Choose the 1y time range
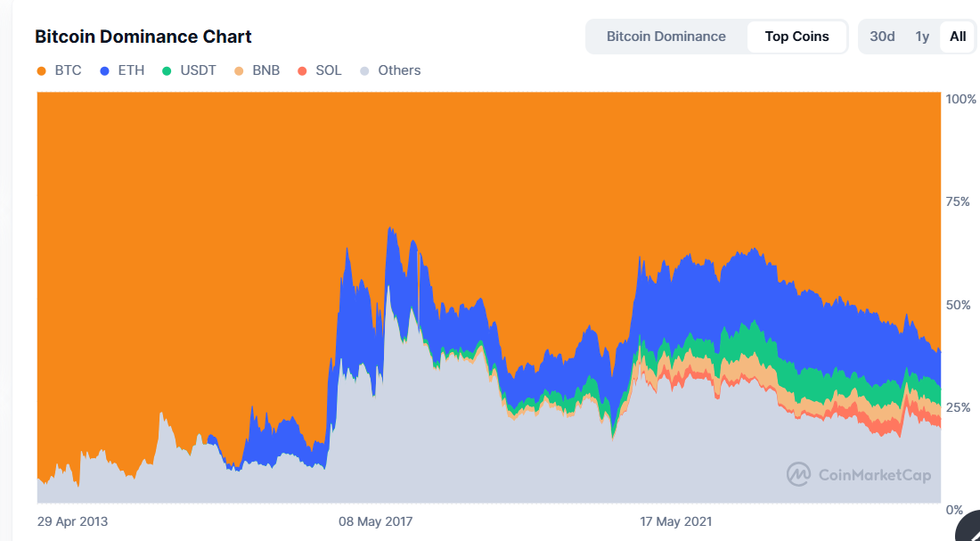The width and height of the screenshot is (980, 541). pos(922,37)
